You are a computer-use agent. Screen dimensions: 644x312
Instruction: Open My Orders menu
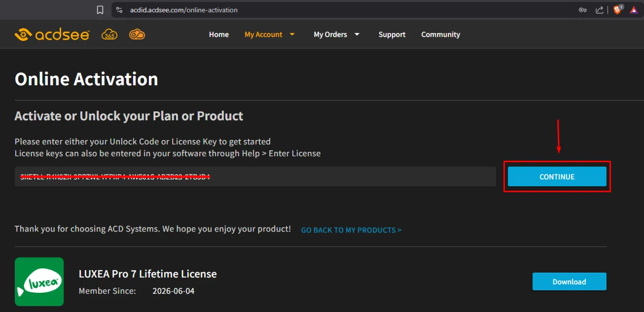click(x=330, y=35)
